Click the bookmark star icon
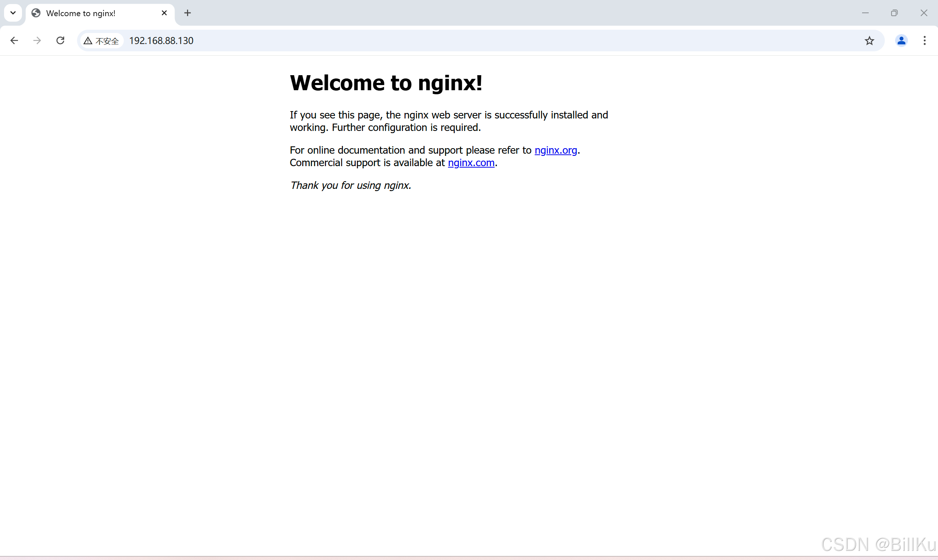 [x=869, y=41]
